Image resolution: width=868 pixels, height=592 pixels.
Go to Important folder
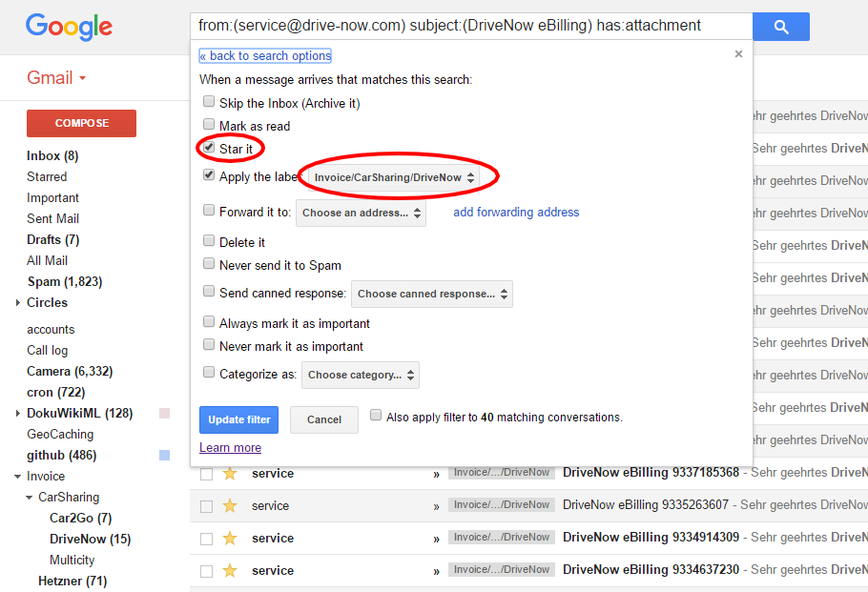53,198
